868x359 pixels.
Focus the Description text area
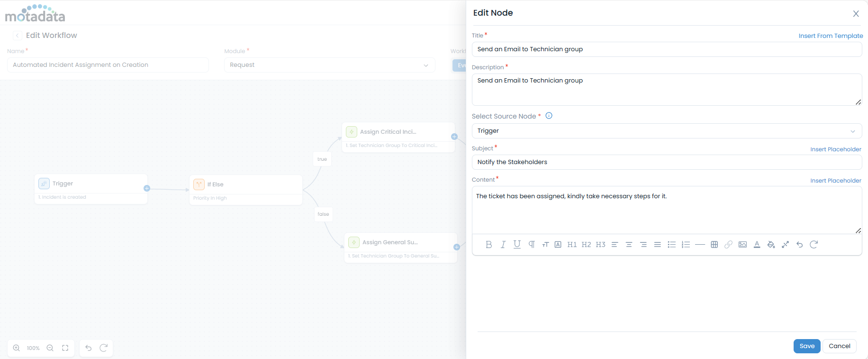point(667,90)
